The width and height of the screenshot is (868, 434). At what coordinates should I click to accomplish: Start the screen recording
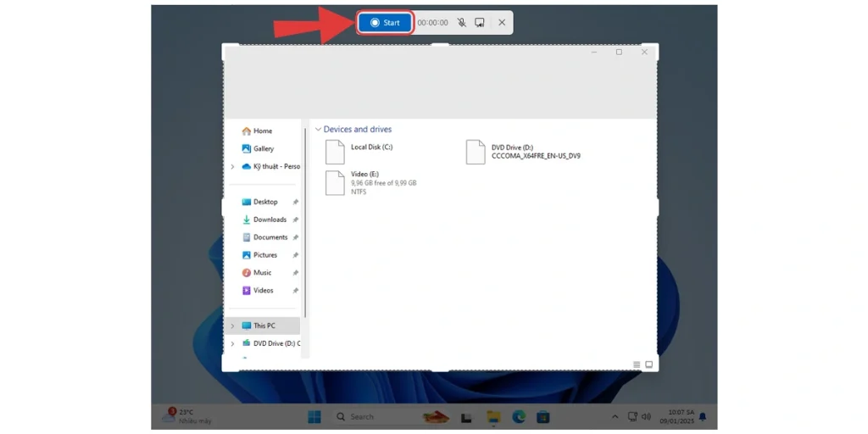pyautogui.click(x=385, y=23)
